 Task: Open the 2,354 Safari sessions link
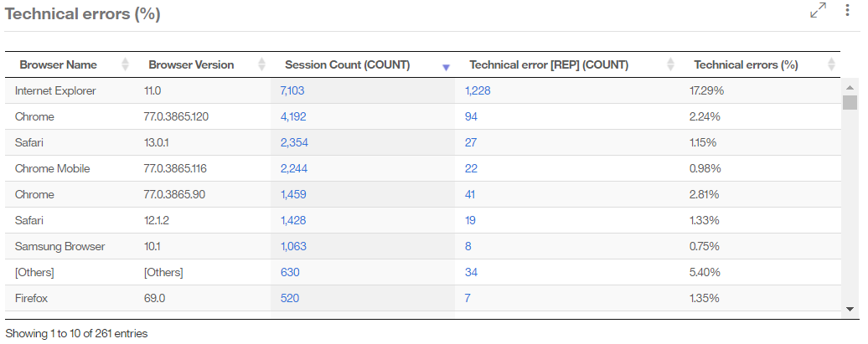(293, 142)
